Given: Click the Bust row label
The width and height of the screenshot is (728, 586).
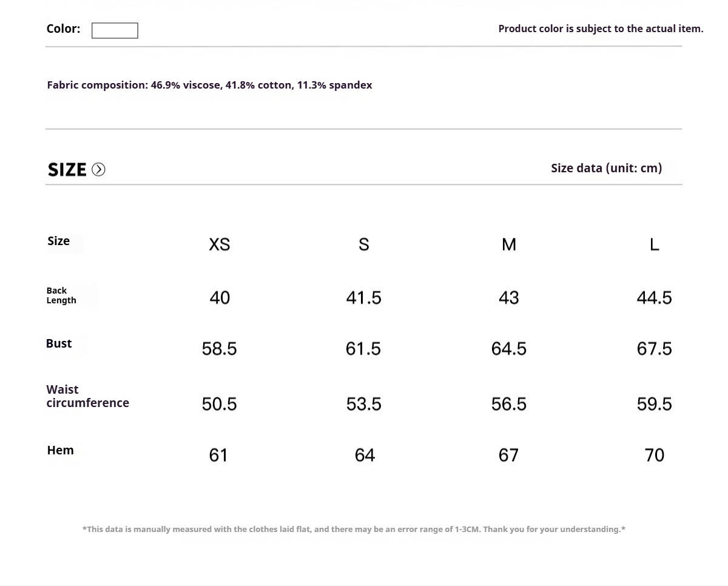Looking at the screenshot, I should 59,343.
